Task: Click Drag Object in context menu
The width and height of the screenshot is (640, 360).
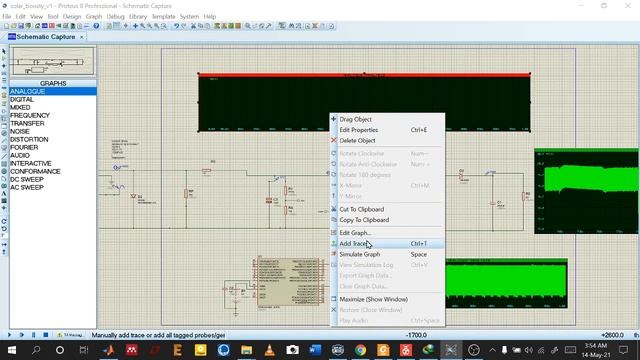Action: point(387,119)
